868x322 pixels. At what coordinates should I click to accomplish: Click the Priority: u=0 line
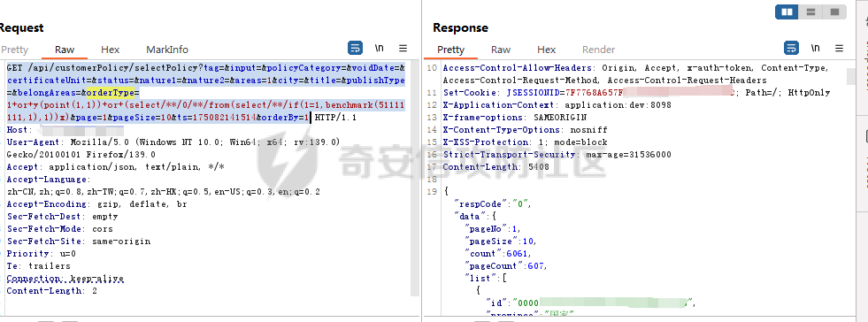pos(42,253)
